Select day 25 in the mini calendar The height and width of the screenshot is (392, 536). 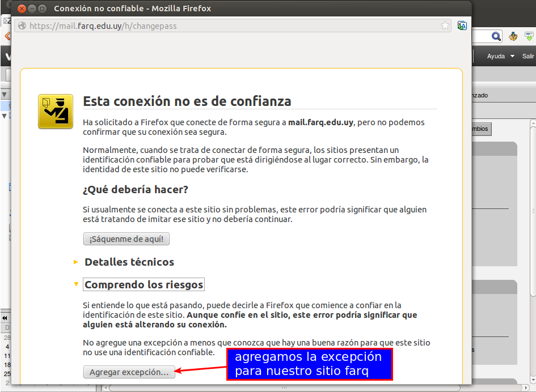coord(7,374)
